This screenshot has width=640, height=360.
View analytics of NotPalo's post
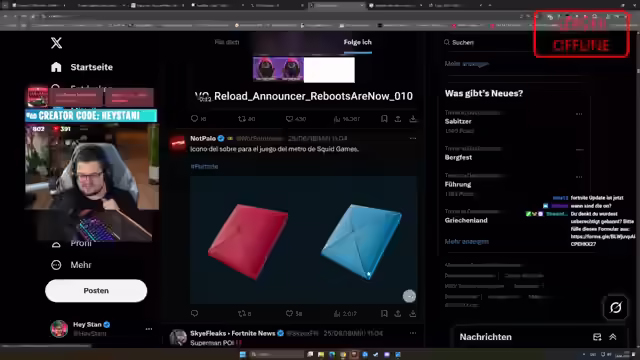pos(337,313)
